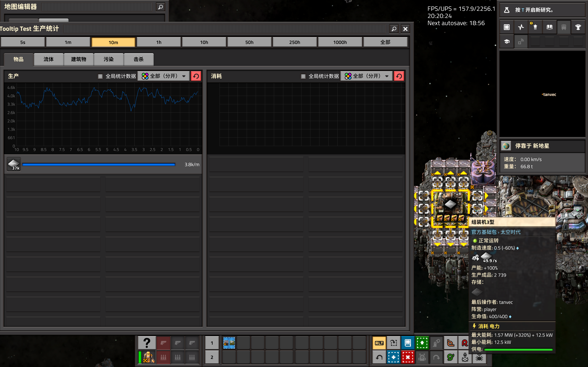The width and height of the screenshot is (588, 367).
Task: Click the production panel red reset button
Action: [x=196, y=76]
